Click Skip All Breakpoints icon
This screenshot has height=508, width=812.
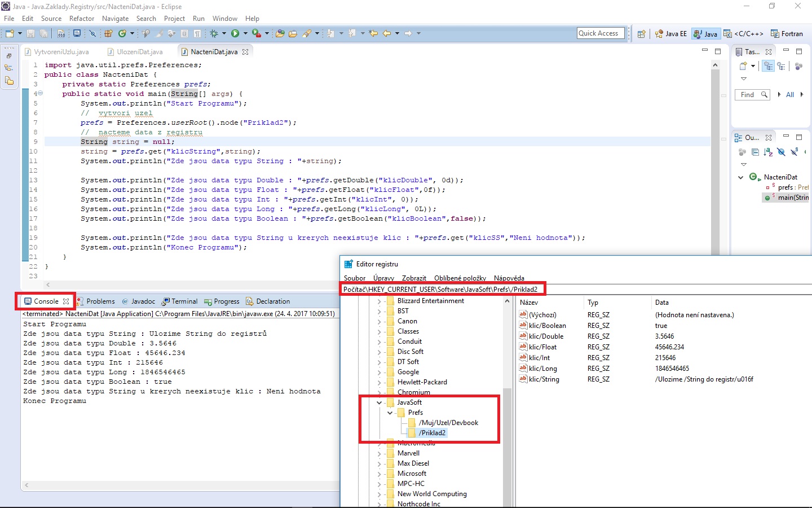[92, 34]
